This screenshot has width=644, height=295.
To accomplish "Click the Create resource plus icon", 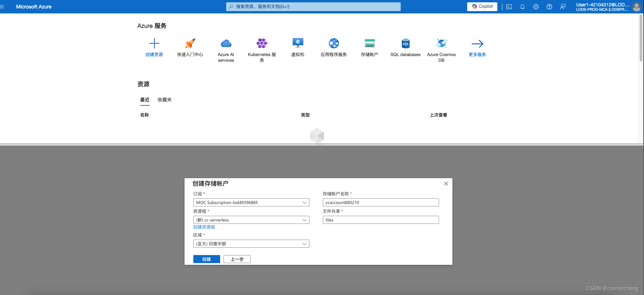I will pos(154,43).
